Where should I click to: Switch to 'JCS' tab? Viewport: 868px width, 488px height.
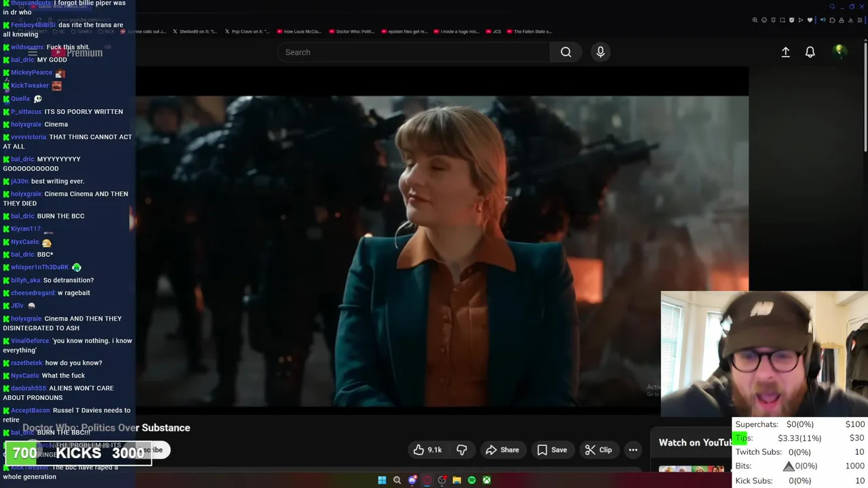tap(494, 31)
